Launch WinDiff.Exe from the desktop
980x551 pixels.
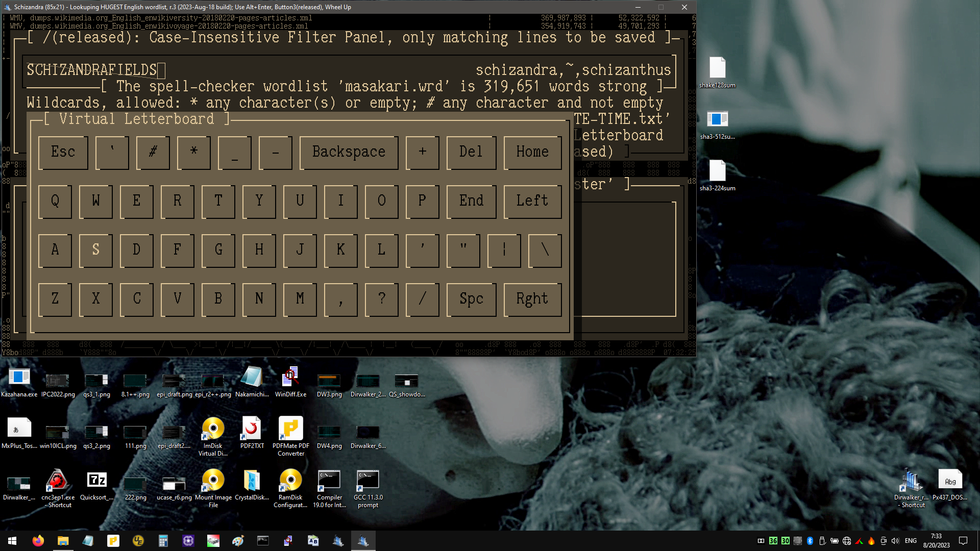(290, 382)
